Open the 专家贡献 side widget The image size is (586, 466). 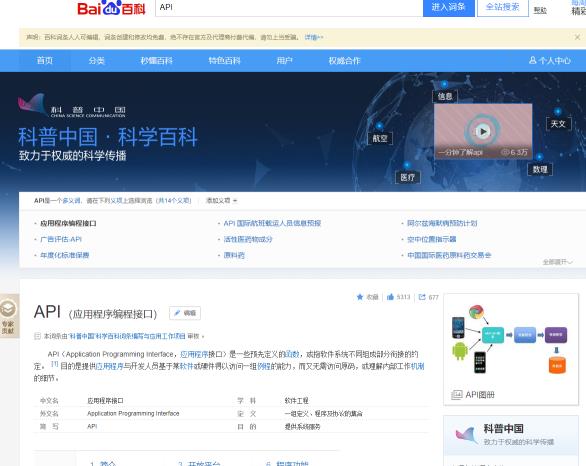click(x=8, y=316)
